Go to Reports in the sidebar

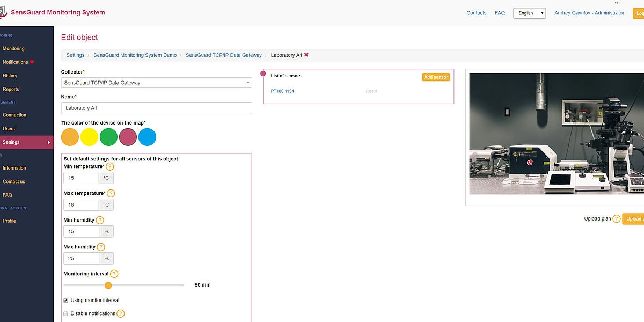point(11,89)
